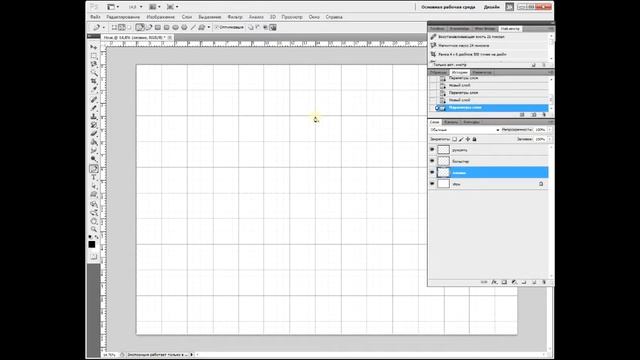Screen dimensions: 640x360
Task: Toggle lock image pixels brush icon
Action: pos(461,139)
